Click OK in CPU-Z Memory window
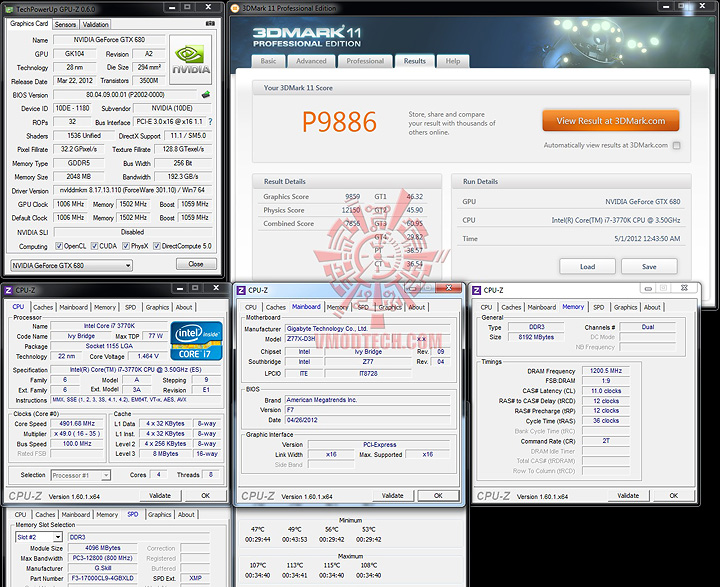Screen dimensions: 720x587 coord(674,496)
